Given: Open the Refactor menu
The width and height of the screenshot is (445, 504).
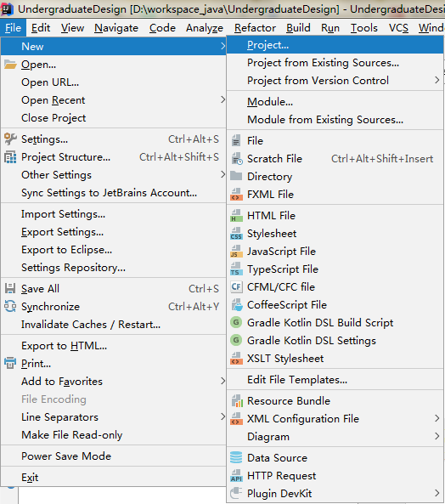Looking at the screenshot, I should [x=255, y=28].
